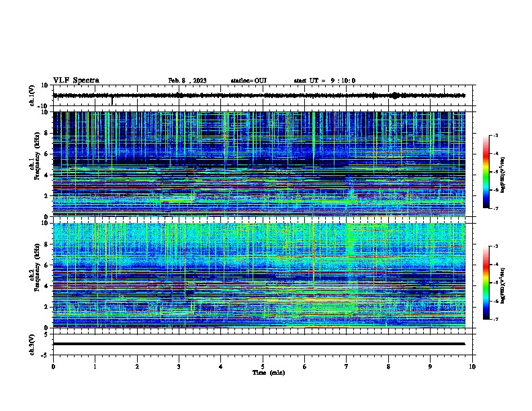Screen dimensions: 532x411
Task: Click the ch.1 colour bar label "log(PSD)(V²/Hz)"
Action: tap(502, 175)
